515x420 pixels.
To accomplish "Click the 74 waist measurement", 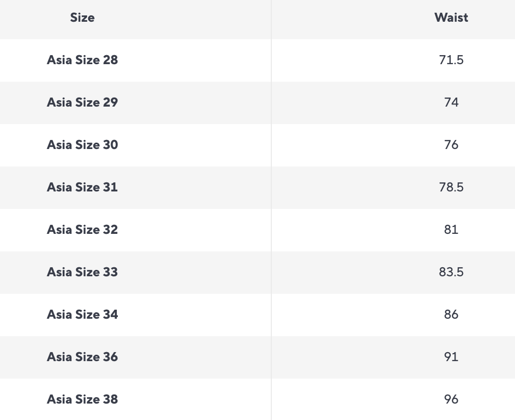I will pos(451,102).
